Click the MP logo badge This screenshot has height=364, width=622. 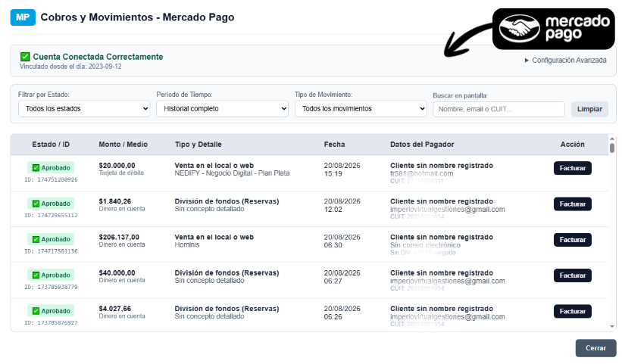[23, 17]
